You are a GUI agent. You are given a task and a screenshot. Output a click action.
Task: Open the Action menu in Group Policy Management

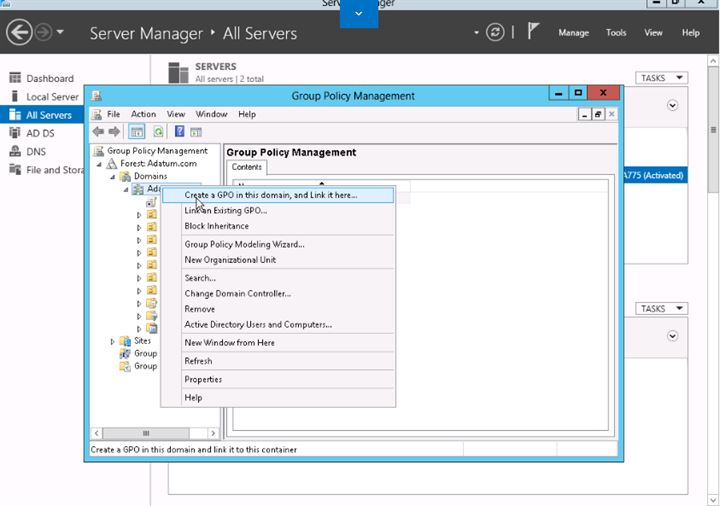pyautogui.click(x=143, y=114)
